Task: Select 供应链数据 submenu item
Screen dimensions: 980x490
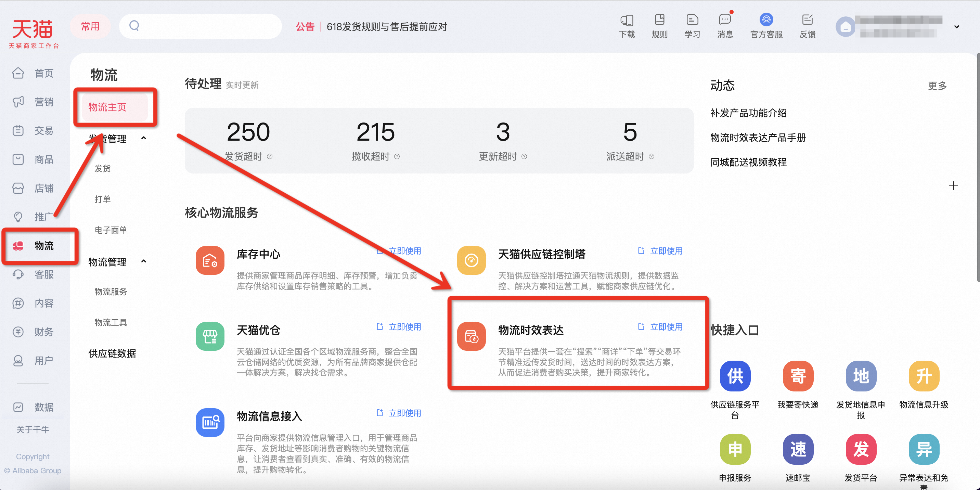Action: point(112,354)
